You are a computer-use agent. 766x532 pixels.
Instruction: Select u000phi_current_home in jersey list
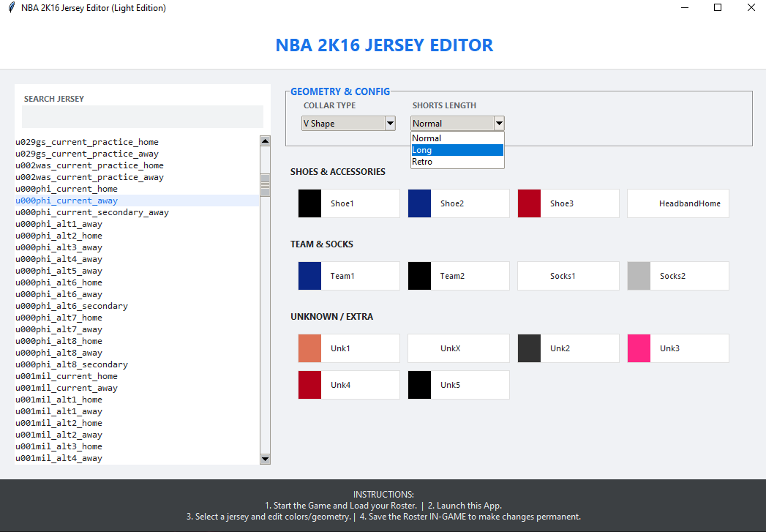tap(67, 189)
